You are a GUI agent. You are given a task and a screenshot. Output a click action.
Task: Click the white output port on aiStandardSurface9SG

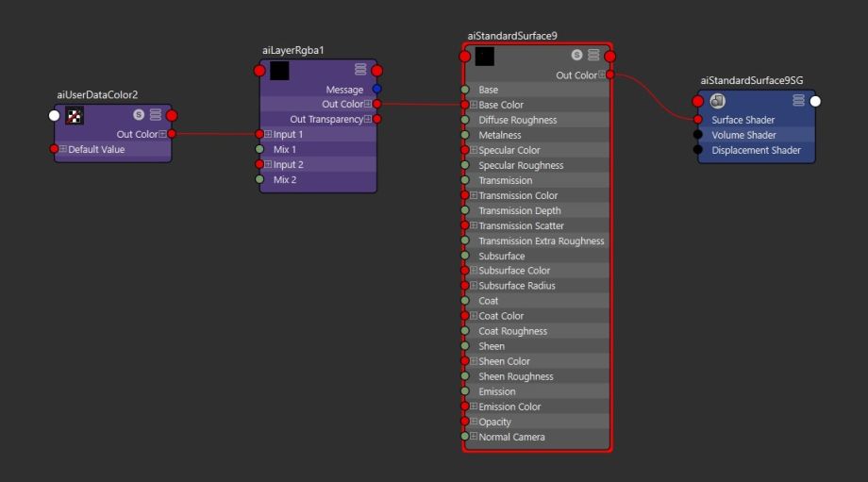(815, 101)
